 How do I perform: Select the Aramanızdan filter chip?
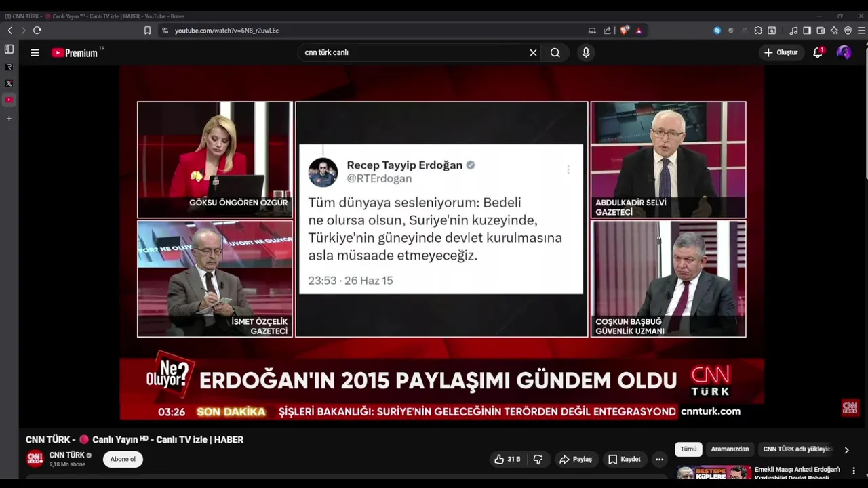pos(730,449)
